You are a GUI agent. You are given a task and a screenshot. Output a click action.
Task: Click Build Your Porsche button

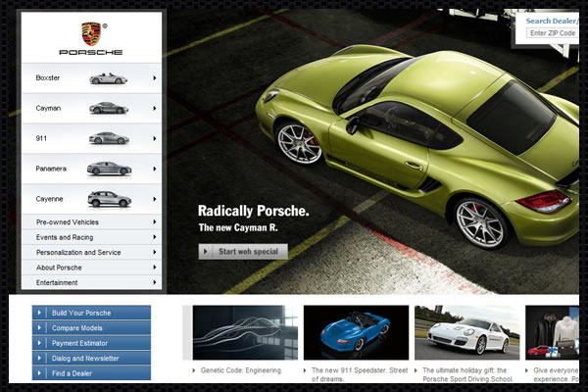click(91, 313)
